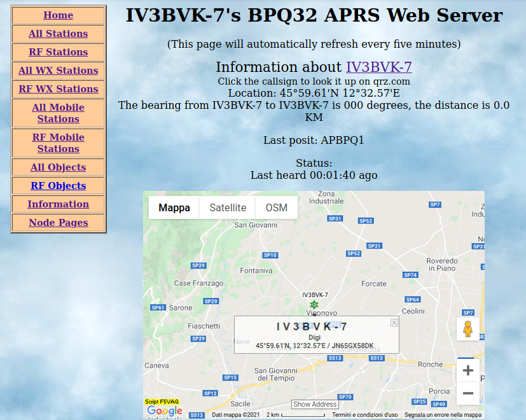Zoom out on the map
This screenshot has width=526, height=420.
point(467,393)
